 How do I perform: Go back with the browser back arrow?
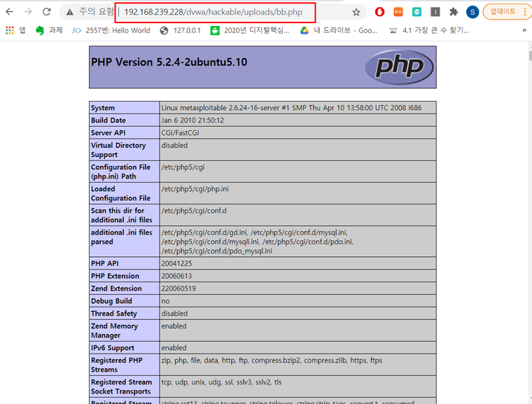10,12
